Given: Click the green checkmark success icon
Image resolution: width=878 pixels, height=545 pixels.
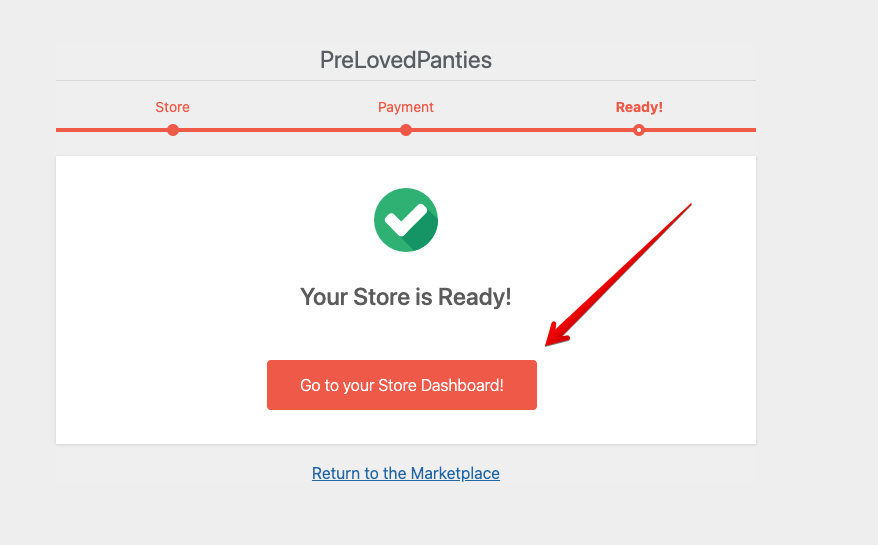Looking at the screenshot, I should point(406,220).
